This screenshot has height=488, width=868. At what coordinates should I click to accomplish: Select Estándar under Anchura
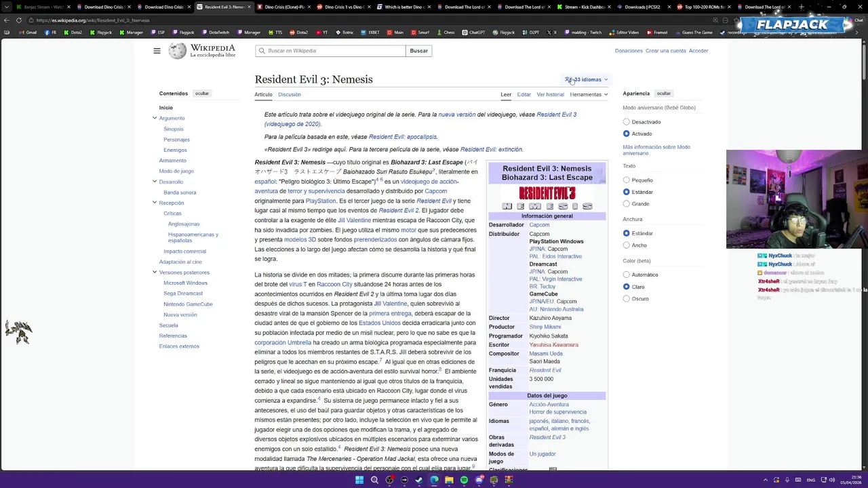627,233
